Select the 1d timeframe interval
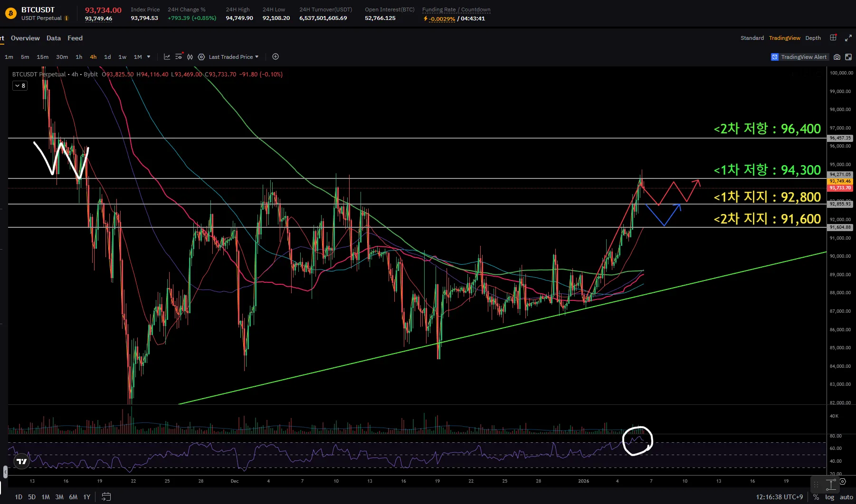 click(x=107, y=57)
